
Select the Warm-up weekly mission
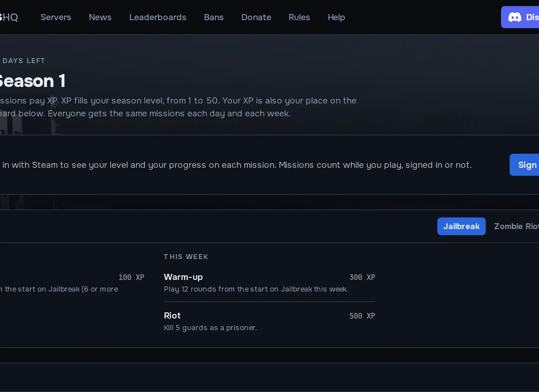tap(269, 283)
